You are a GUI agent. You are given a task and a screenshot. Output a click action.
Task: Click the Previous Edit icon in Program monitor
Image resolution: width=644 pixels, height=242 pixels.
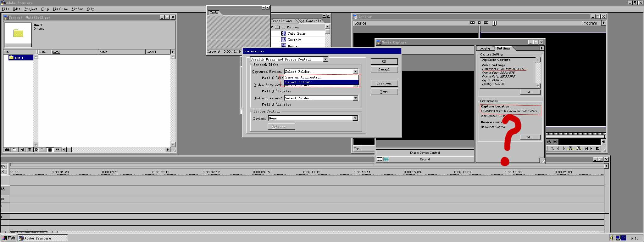tap(586, 148)
